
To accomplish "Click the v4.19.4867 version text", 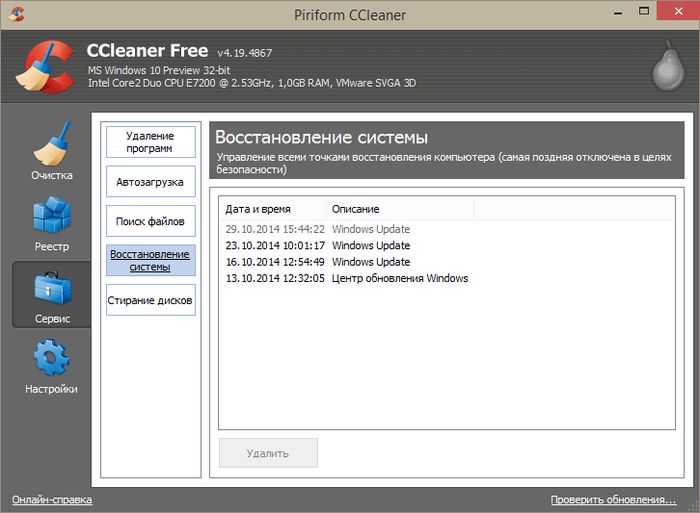I will [x=245, y=53].
